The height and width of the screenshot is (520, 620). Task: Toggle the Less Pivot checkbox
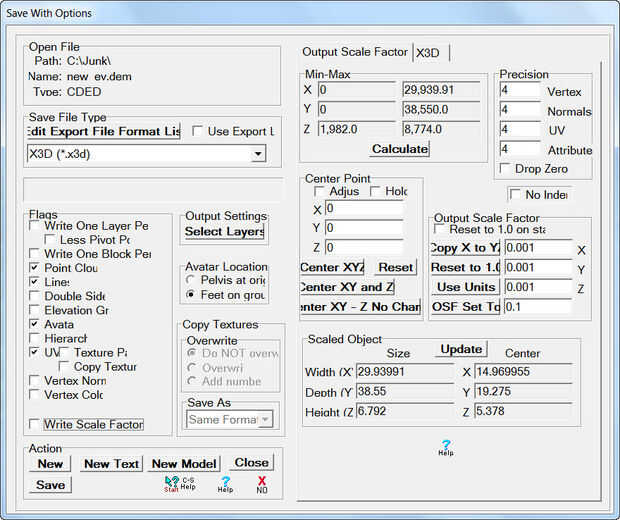click(49, 239)
